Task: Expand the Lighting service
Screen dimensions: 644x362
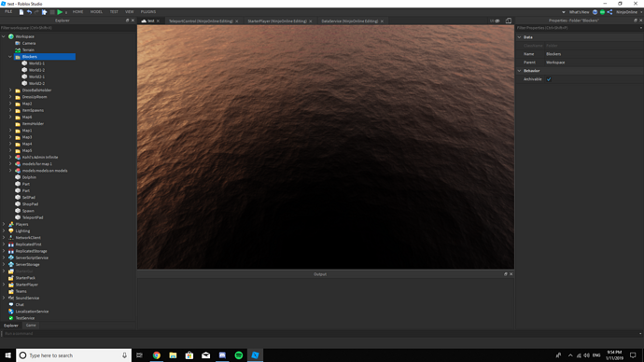Action: click(x=4, y=230)
